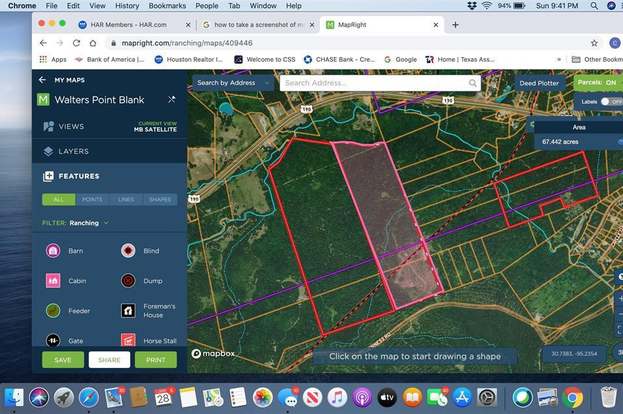Click the SAVE button

coord(63,360)
